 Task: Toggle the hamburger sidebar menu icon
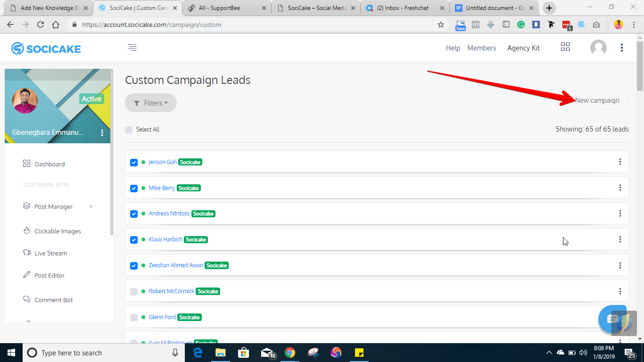132,48
